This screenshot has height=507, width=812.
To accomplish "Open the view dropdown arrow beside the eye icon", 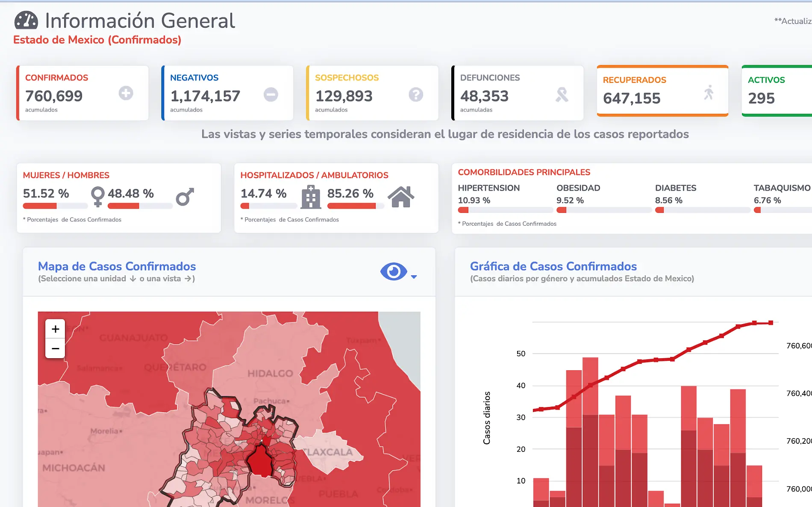I will (x=414, y=277).
